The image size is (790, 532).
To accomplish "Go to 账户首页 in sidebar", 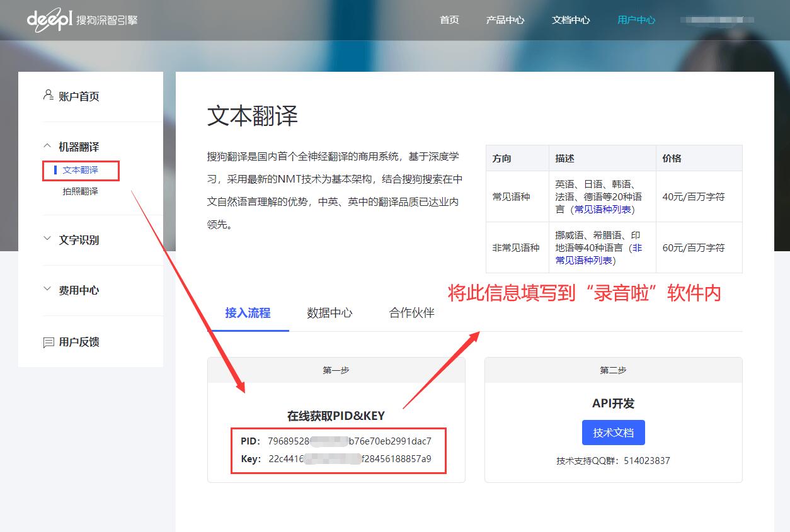I will coord(79,96).
